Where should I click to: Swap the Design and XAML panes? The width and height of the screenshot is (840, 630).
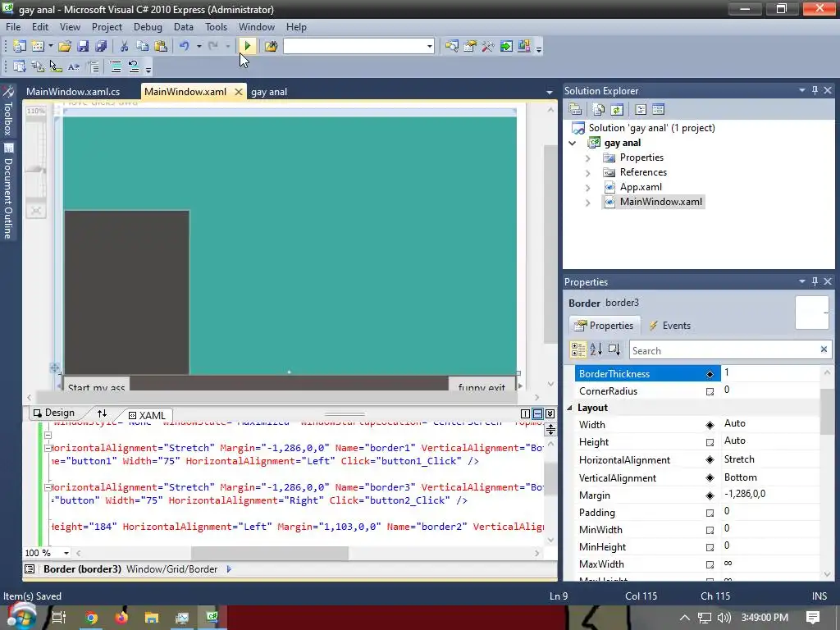tap(102, 413)
